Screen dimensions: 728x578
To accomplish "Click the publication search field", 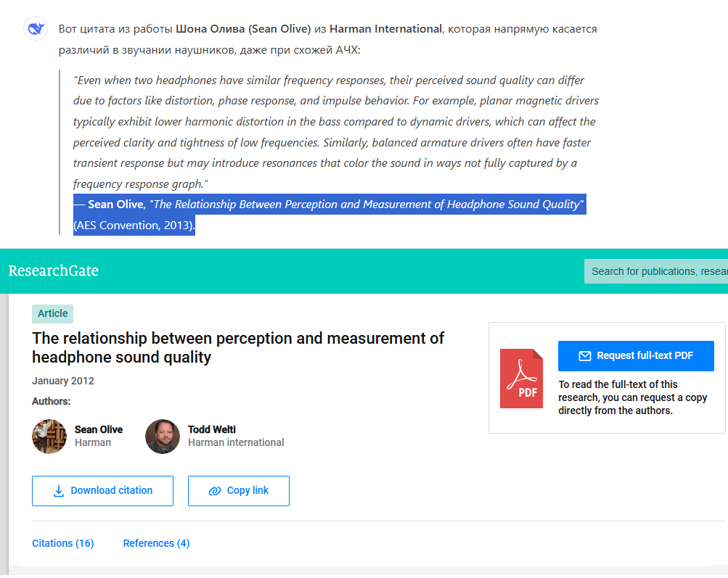I will (x=656, y=271).
